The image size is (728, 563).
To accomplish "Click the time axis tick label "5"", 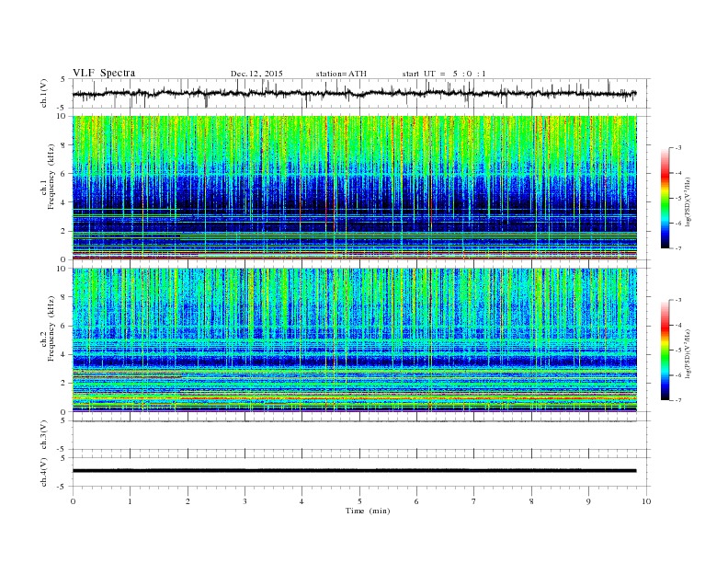I will coord(359,501).
